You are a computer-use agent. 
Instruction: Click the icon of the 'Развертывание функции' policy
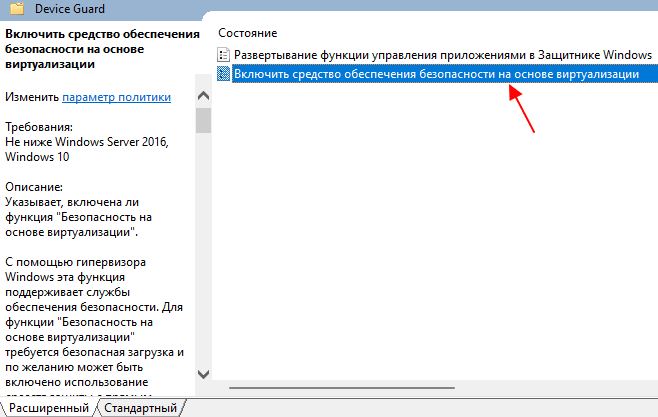[x=223, y=55]
